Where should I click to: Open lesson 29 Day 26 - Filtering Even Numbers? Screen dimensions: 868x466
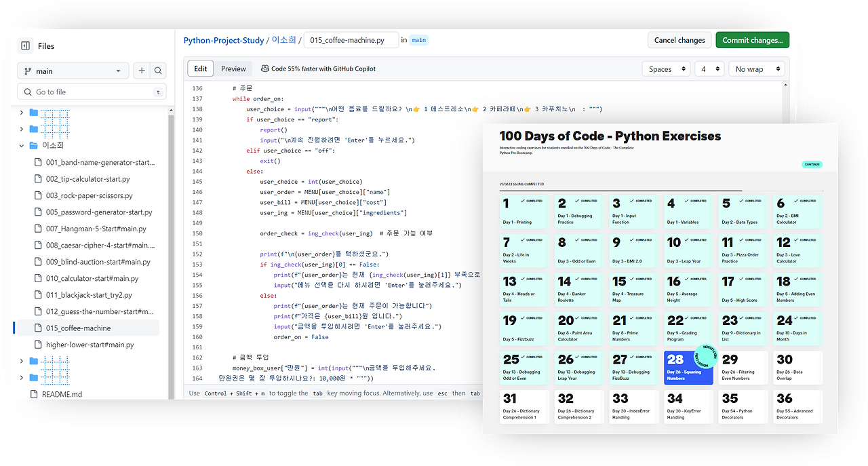coord(743,368)
